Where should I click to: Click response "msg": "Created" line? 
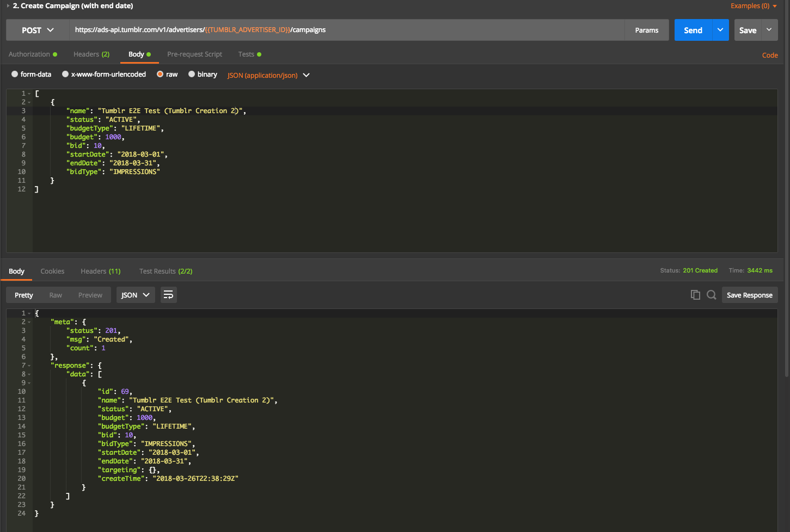point(99,339)
